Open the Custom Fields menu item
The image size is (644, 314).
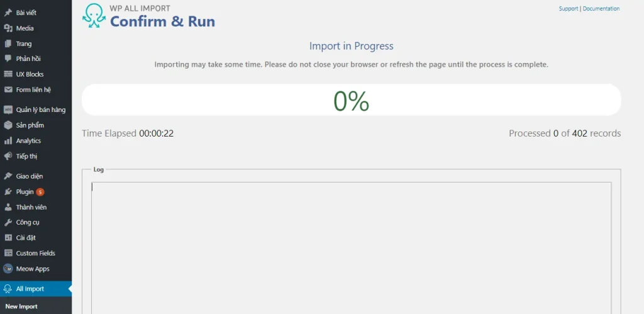[x=36, y=253]
